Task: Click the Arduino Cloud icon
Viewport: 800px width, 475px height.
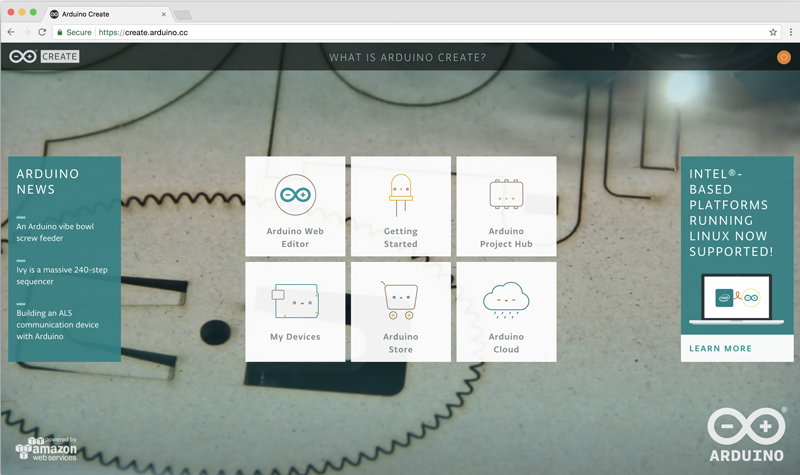Action: [506, 297]
